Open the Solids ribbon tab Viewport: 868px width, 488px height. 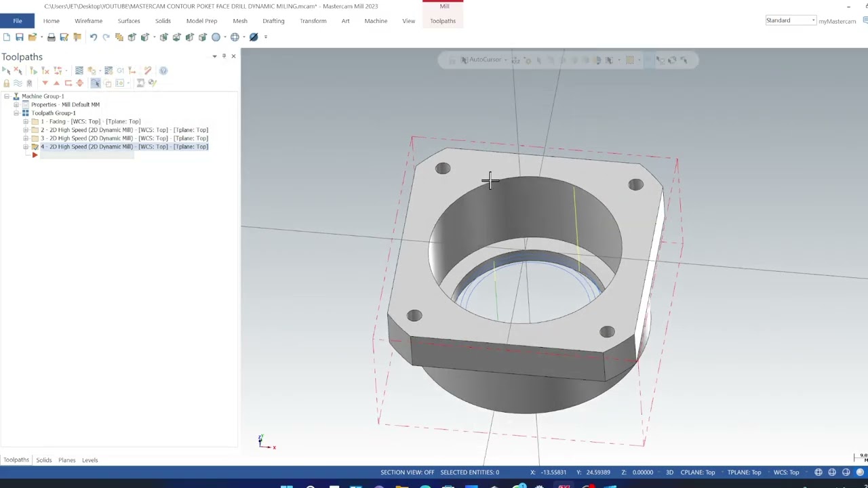pos(163,21)
